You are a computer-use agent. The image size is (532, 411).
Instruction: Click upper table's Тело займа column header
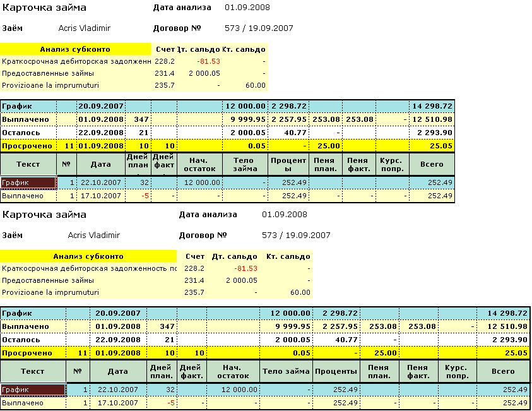245,164
